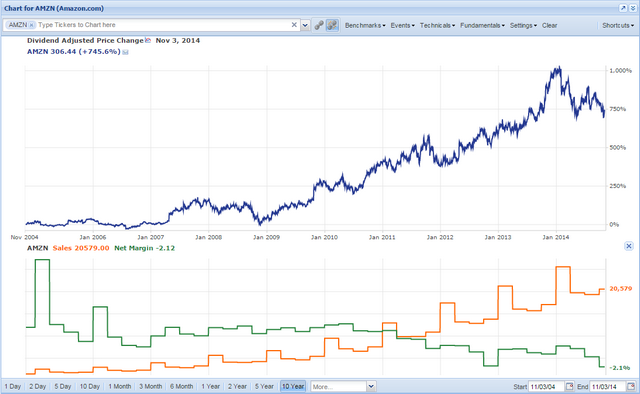Click the 20,579 sales axis value
Image resolution: width=640 pixels, height=394 pixels.
pyautogui.click(x=620, y=289)
